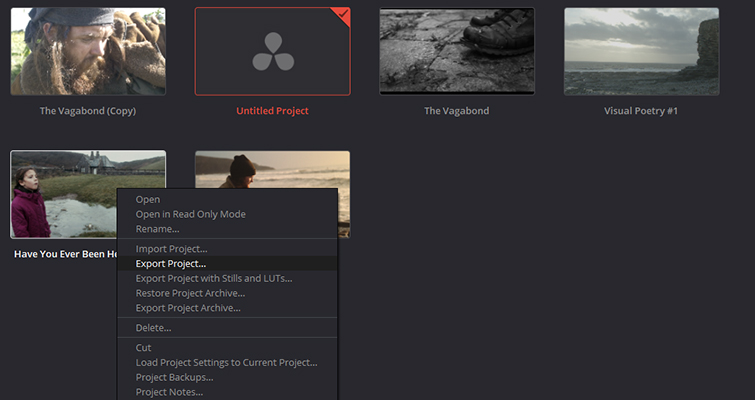Choose Import Project... menu entry

171,248
